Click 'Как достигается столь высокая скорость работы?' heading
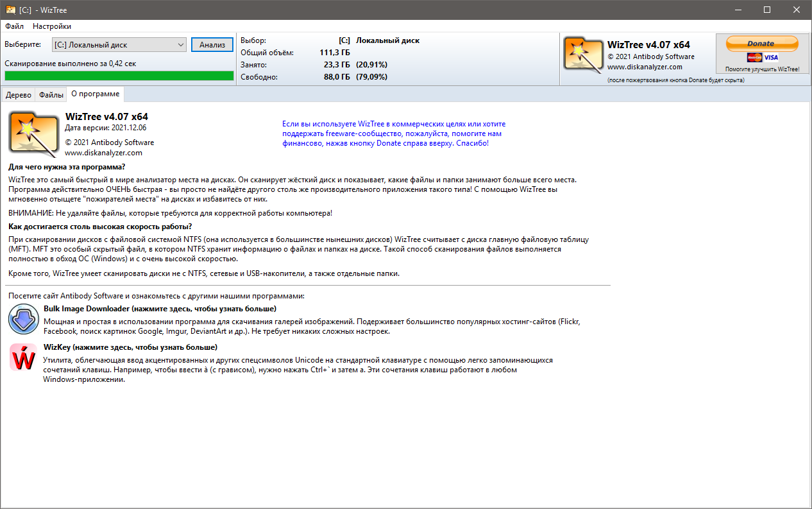This screenshot has height=509, width=812. [x=100, y=227]
